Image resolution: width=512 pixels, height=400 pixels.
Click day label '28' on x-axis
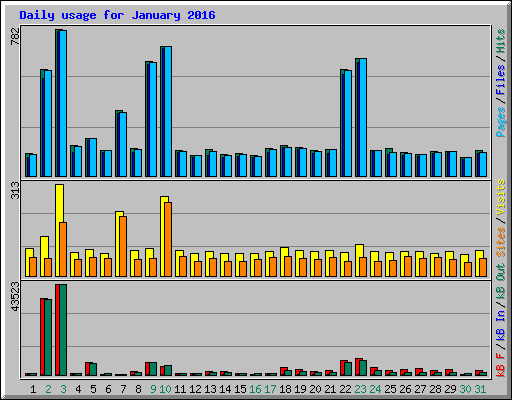click(435, 389)
